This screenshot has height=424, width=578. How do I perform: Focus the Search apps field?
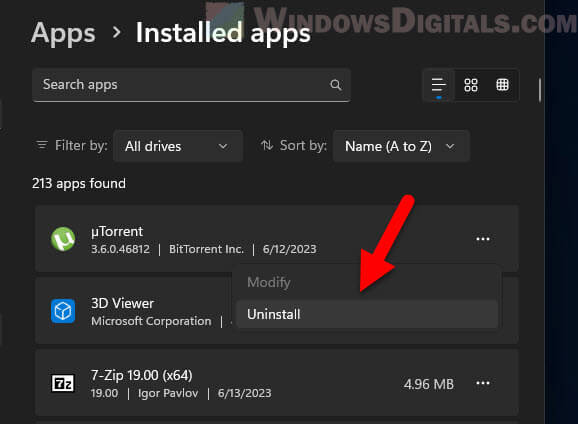point(191,85)
